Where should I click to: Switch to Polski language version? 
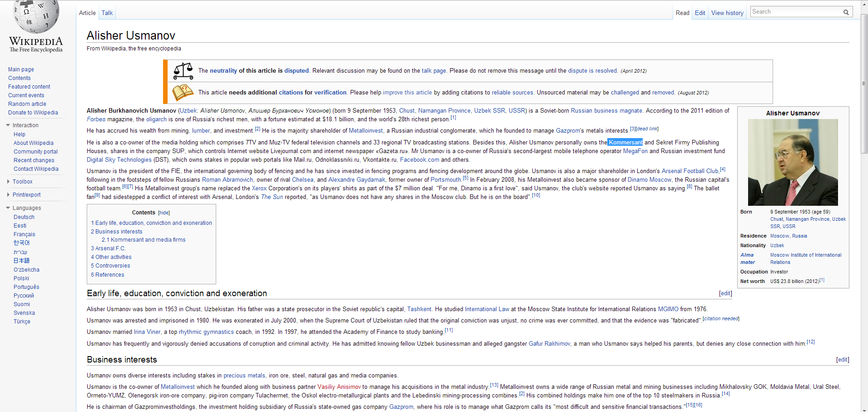click(21, 278)
